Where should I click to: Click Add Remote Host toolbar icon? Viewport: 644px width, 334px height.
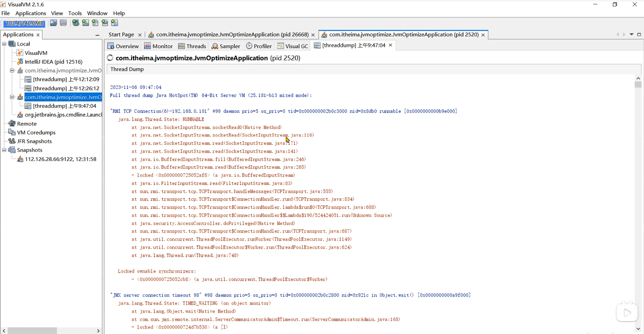point(76,23)
